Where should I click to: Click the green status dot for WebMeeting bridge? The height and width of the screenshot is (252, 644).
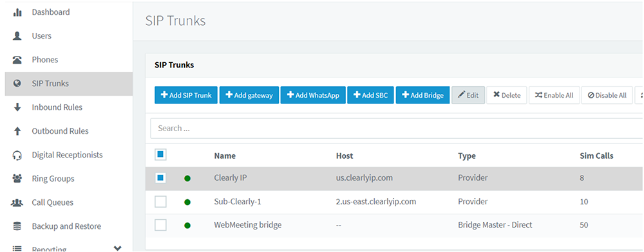tap(187, 226)
